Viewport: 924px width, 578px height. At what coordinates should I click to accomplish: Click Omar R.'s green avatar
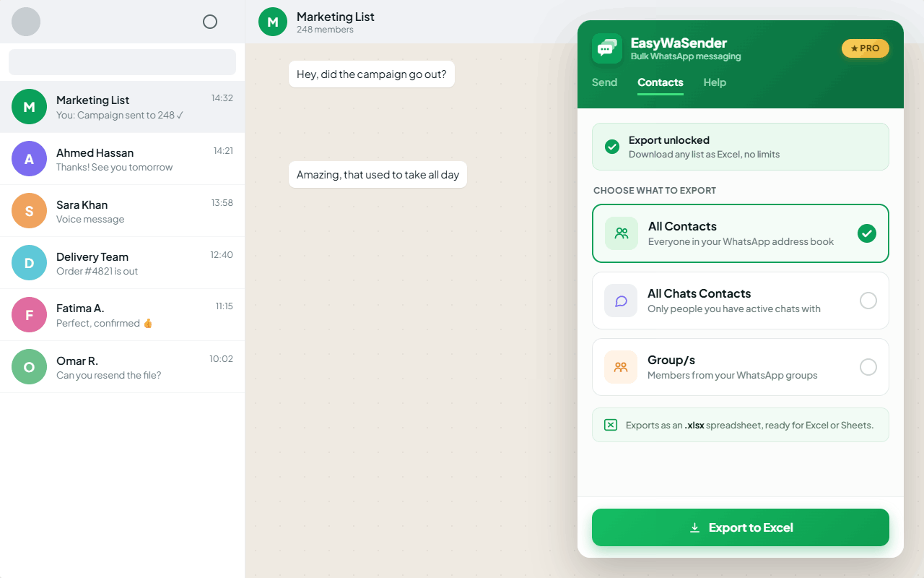point(29,367)
